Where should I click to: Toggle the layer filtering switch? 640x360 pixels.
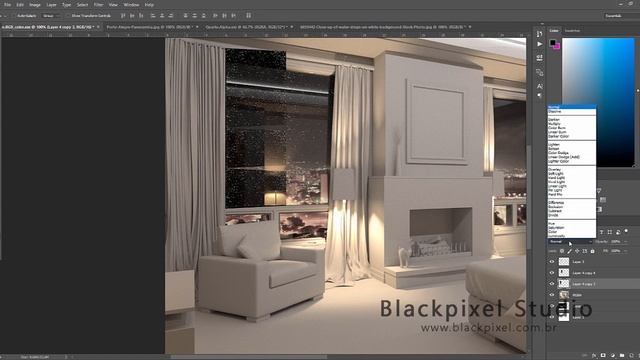pos(627,231)
